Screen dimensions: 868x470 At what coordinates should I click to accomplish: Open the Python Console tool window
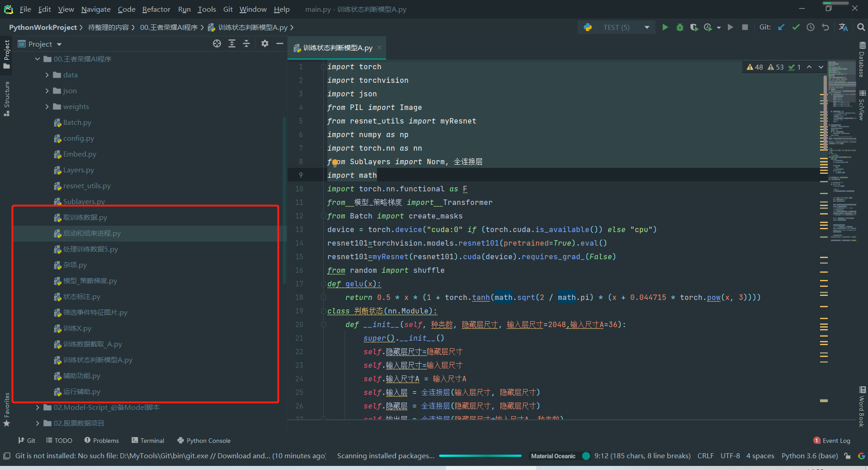click(x=204, y=441)
